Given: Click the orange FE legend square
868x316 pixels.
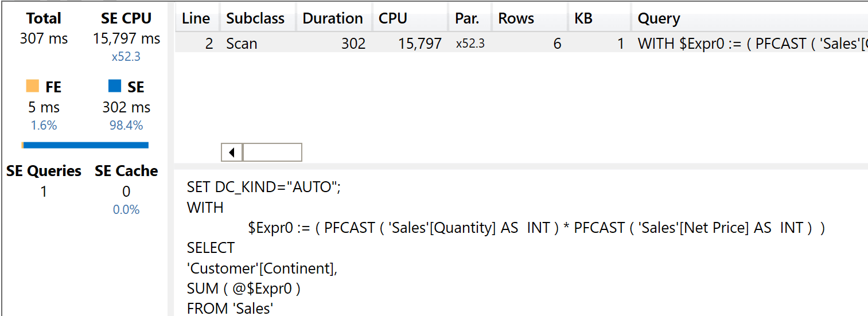Looking at the screenshot, I should click(33, 86).
